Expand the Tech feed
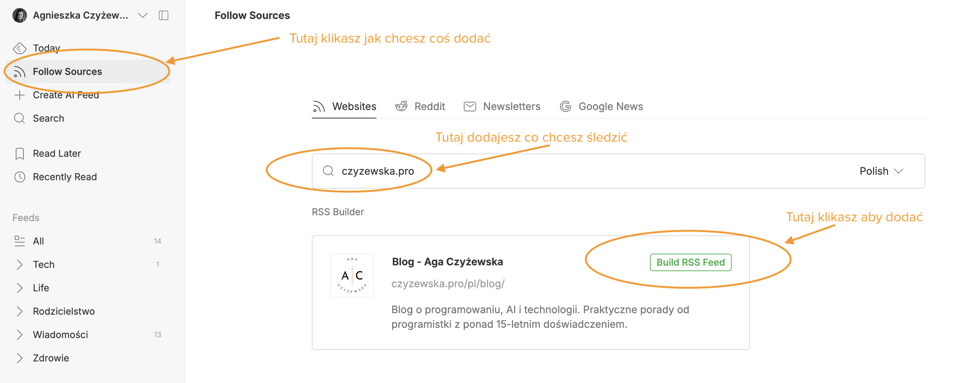The image size is (980, 383). point(19,264)
